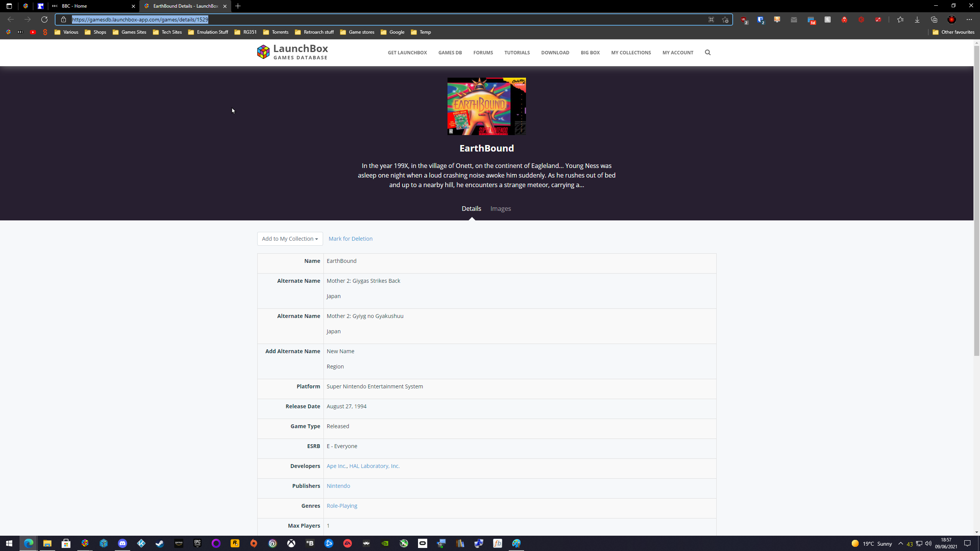
Task: Open the Ape Inc. developer link
Action: click(336, 466)
